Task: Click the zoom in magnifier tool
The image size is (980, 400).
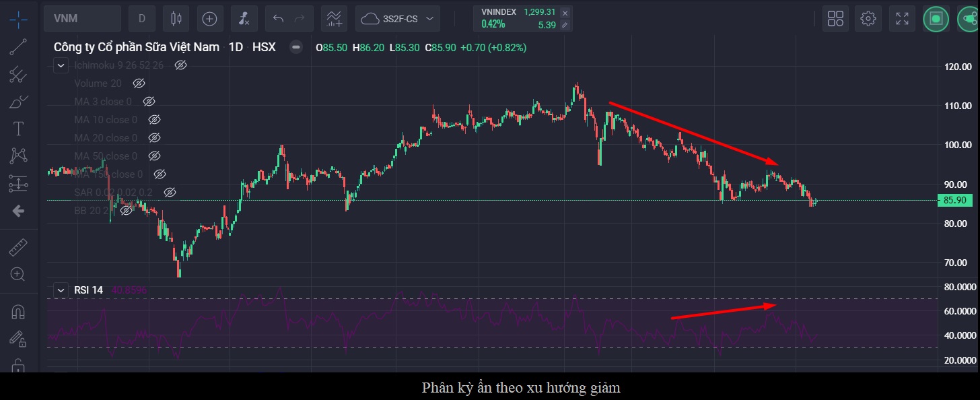Action: click(x=18, y=274)
